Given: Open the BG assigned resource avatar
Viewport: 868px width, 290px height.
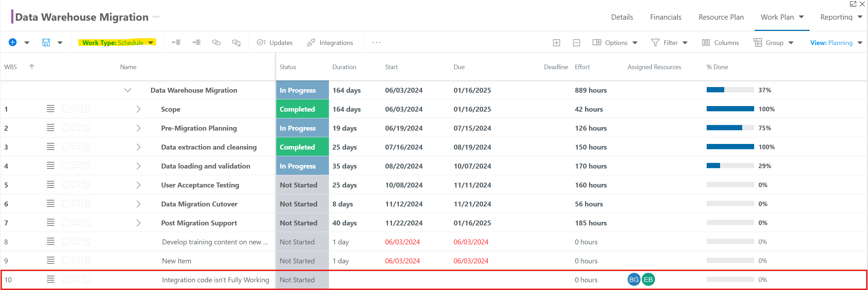Looking at the screenshot, I should pyautogui.click(x=634, y=279).
